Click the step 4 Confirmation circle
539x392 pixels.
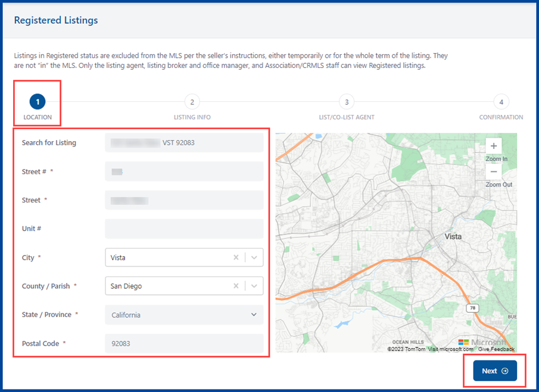501,102
